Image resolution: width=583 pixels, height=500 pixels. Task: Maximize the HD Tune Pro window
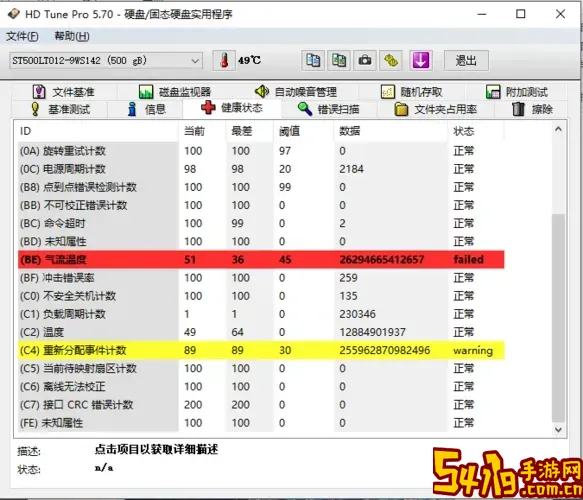point(521,14)
